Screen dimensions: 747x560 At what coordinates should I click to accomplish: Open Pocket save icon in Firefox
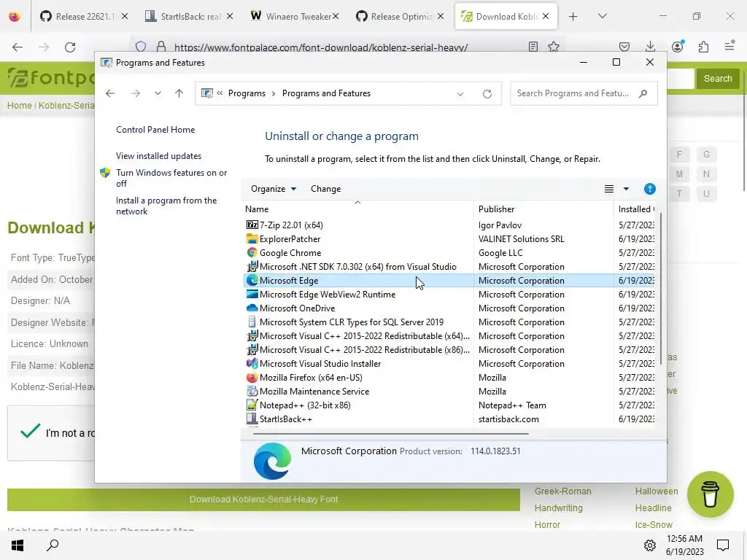coord(624,47)
